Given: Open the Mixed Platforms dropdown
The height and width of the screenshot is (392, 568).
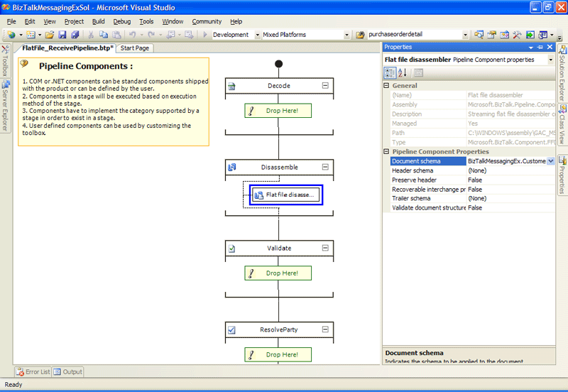Looking at the screenshot, I should (346, 35).
